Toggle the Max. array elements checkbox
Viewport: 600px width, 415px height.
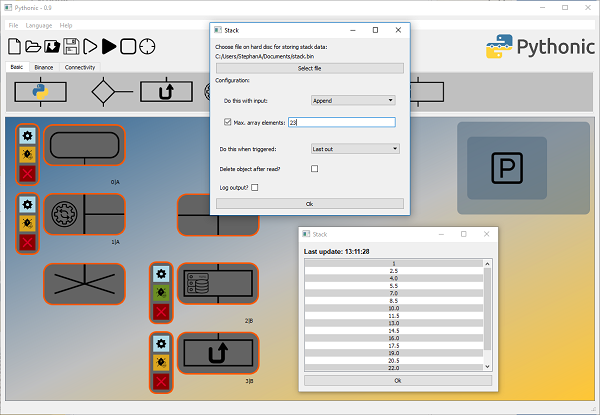coord(228,122)
